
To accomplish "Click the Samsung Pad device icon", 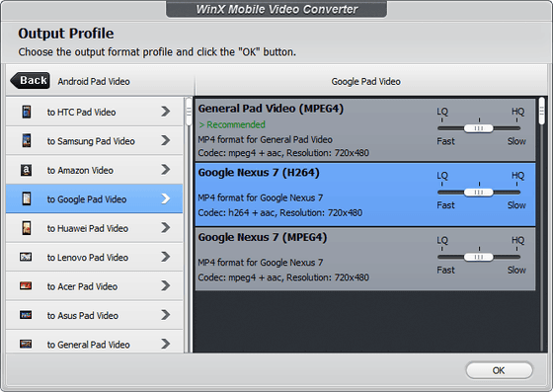I will 26,140.
